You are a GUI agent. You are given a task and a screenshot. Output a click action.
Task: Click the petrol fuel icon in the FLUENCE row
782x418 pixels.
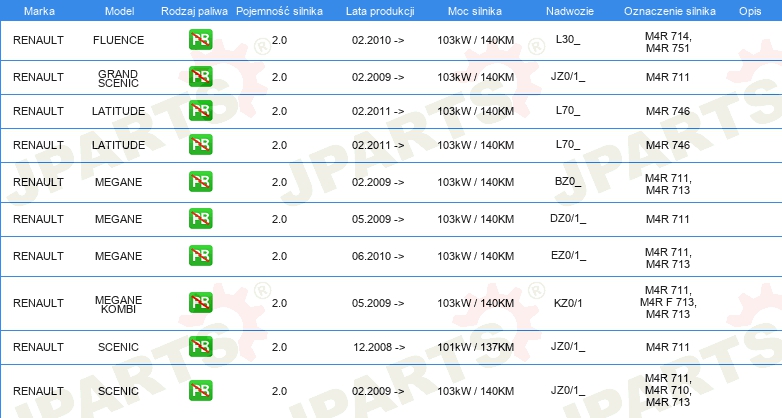[x=200, y=40]
